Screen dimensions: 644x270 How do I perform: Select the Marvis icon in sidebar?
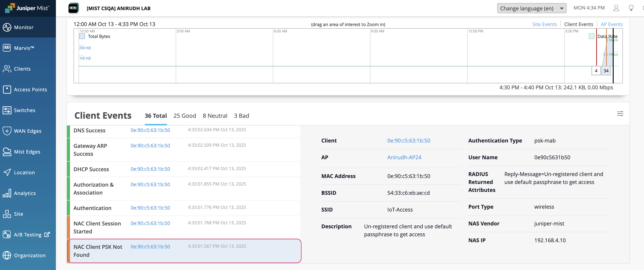7,48
